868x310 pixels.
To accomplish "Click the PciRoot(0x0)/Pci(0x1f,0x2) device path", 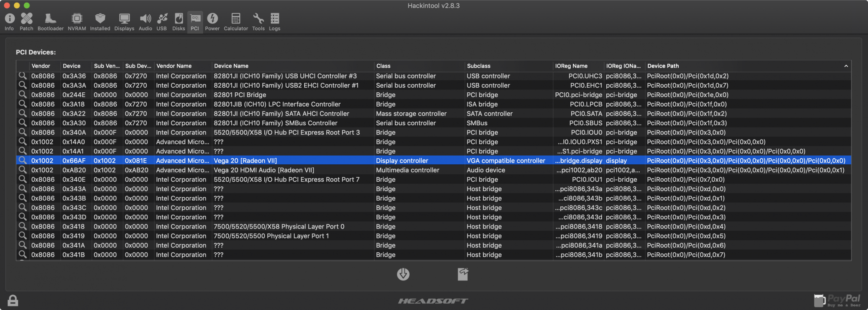I will [687, 114].
